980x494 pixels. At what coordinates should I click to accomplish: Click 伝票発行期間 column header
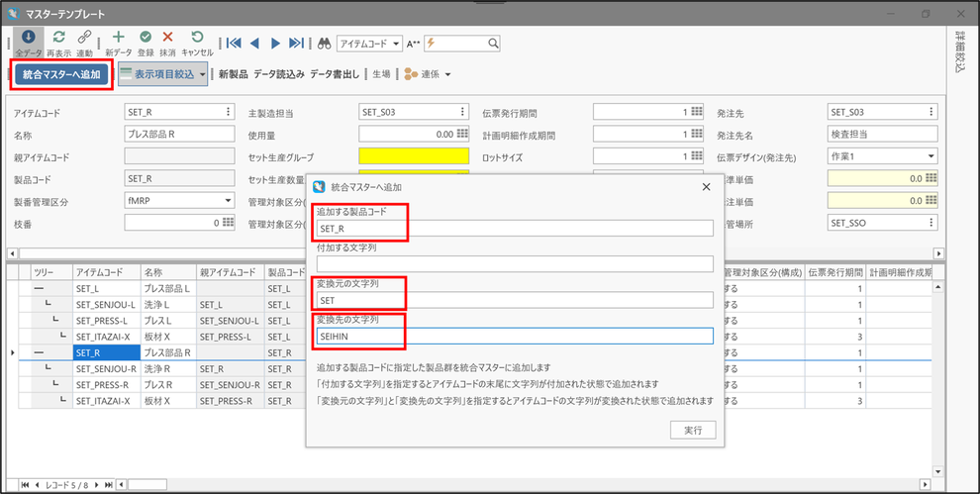835,272
